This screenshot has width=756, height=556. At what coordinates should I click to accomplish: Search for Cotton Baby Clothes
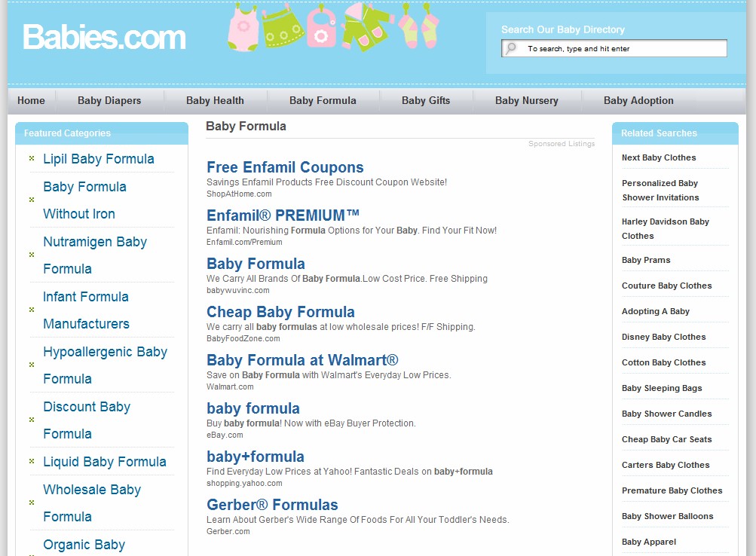click(664, 362)
